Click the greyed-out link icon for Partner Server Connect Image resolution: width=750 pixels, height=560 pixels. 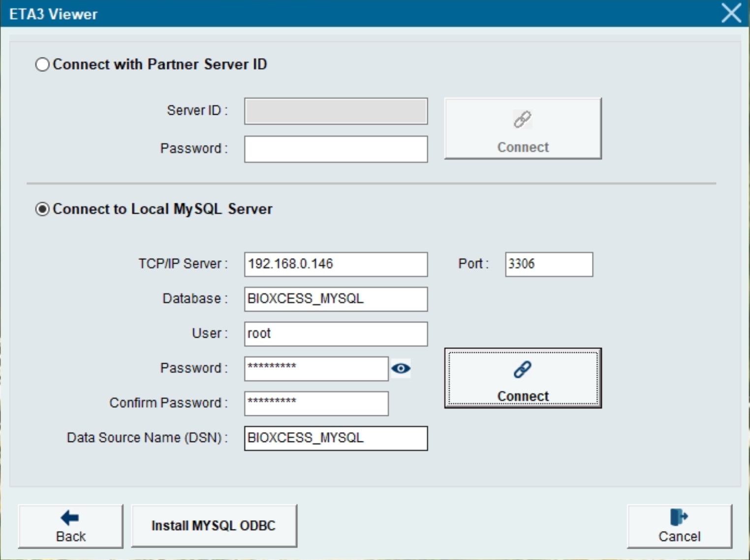(522, 120)
